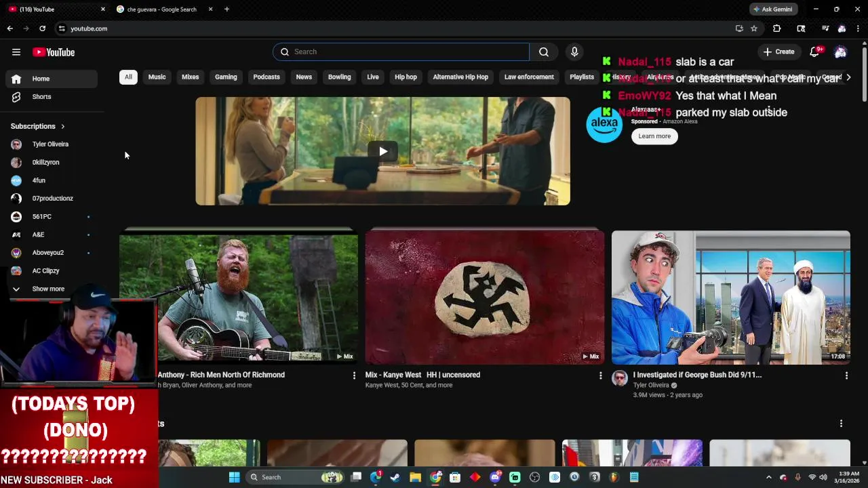Screen dimensions: 868x488
Task: Open the YouTube account avatar menu
Action: (x=840, y=52)
